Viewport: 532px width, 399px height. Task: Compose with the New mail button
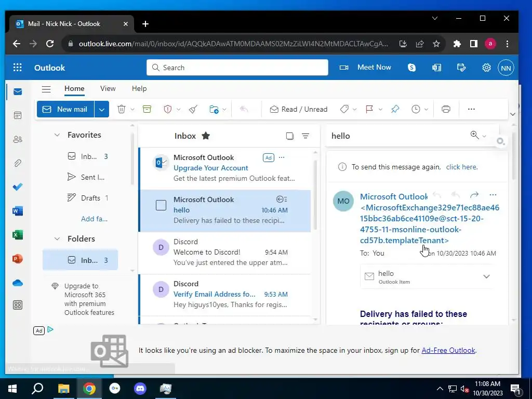click(65, 109)
